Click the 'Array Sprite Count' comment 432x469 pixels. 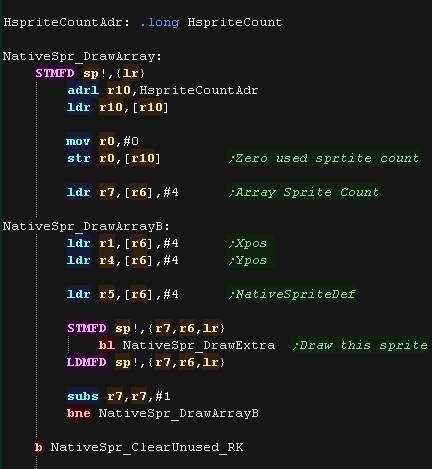304,192
